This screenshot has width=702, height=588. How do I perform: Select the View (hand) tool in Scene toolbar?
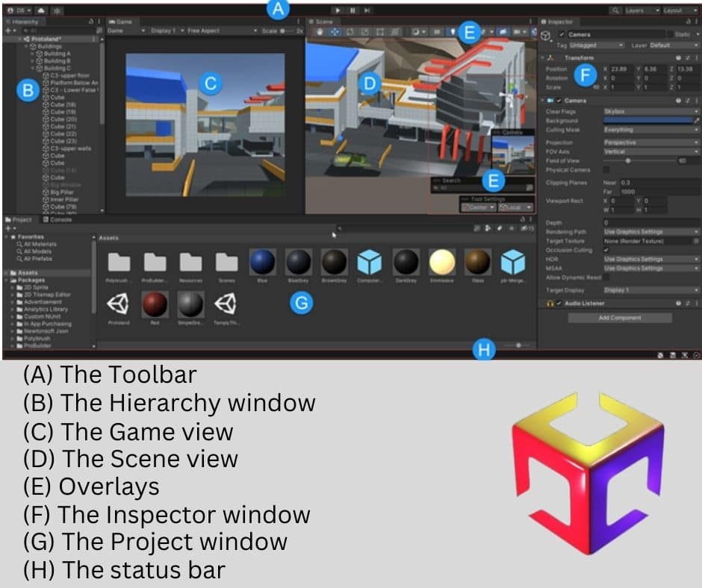pyautogui.click(x=320, y=31)
